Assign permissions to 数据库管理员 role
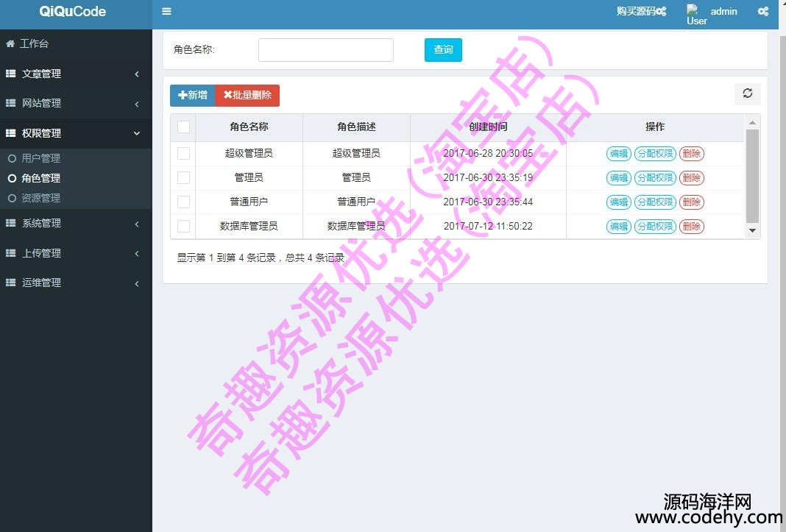 click(655, 226)
